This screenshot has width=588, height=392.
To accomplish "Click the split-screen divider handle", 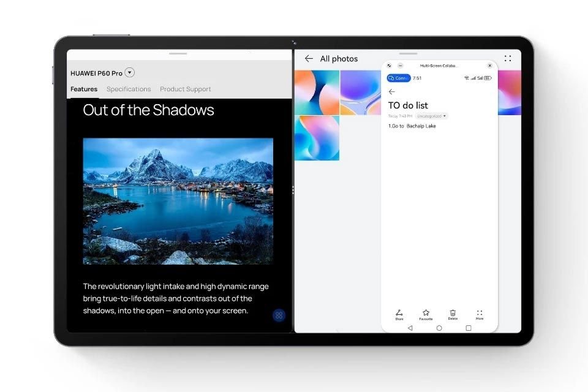I will pyautogui.click(x=293, y=190).
